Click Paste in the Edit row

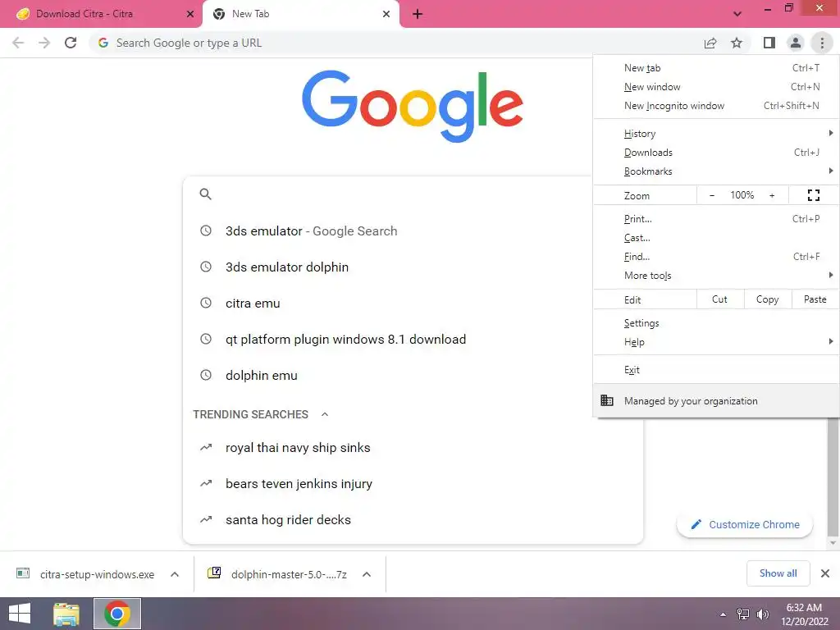(815, 299)
